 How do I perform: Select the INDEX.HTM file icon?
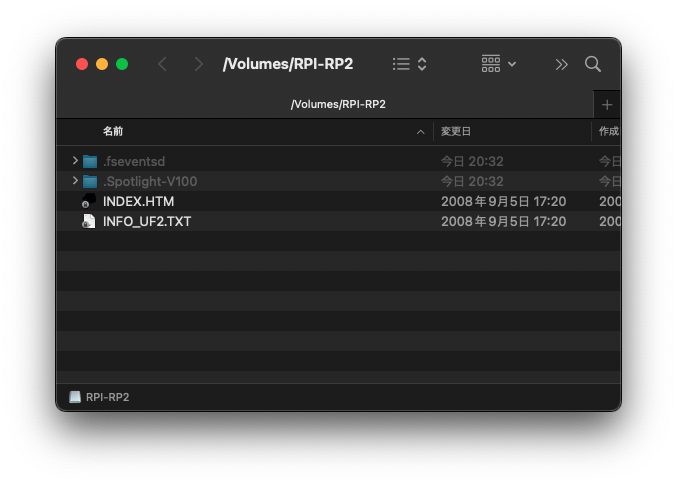point(89,201)
